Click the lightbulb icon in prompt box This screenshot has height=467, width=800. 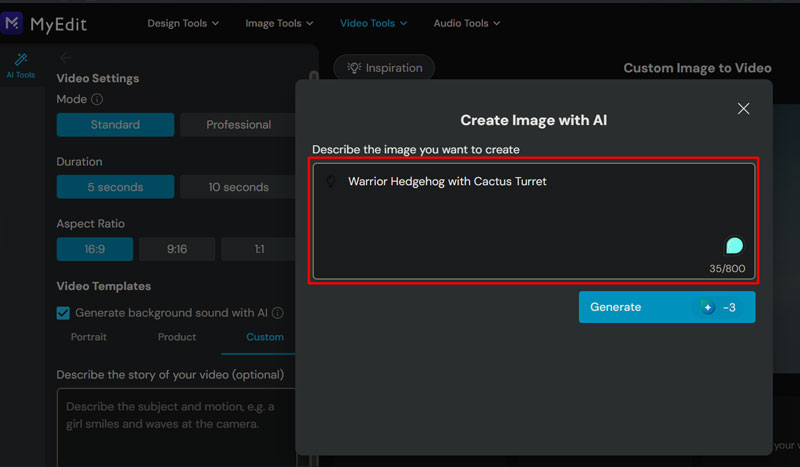tap(330, 182)
